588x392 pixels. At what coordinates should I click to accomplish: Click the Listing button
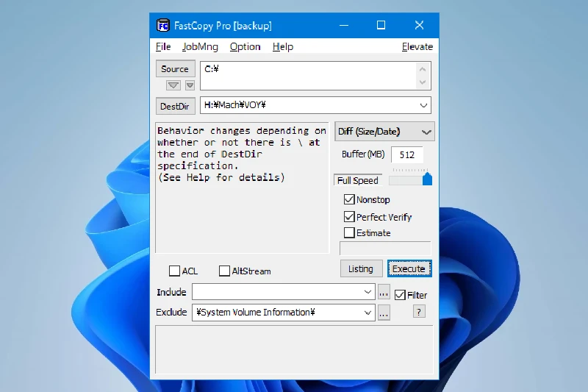pos(361,268)
